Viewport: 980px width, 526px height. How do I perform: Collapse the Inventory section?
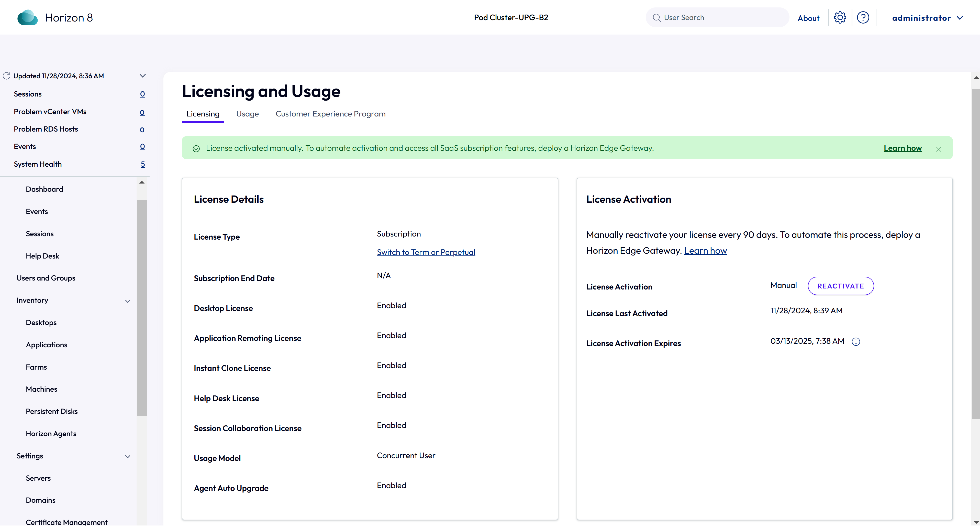click(x=128, y=301)
